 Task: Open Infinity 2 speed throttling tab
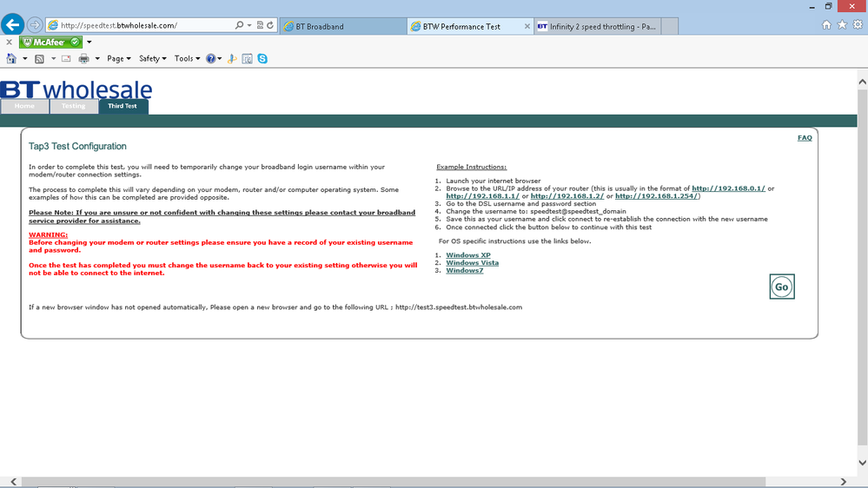597,26
